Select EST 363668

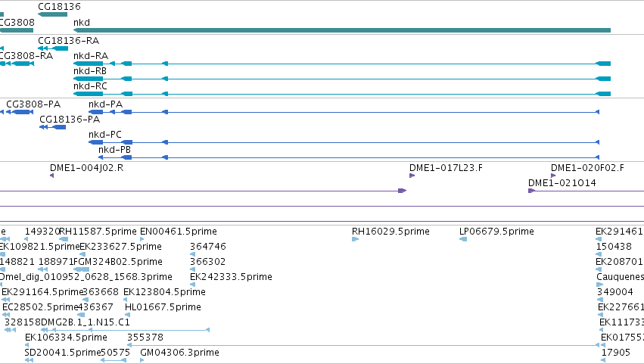(101, 293)
